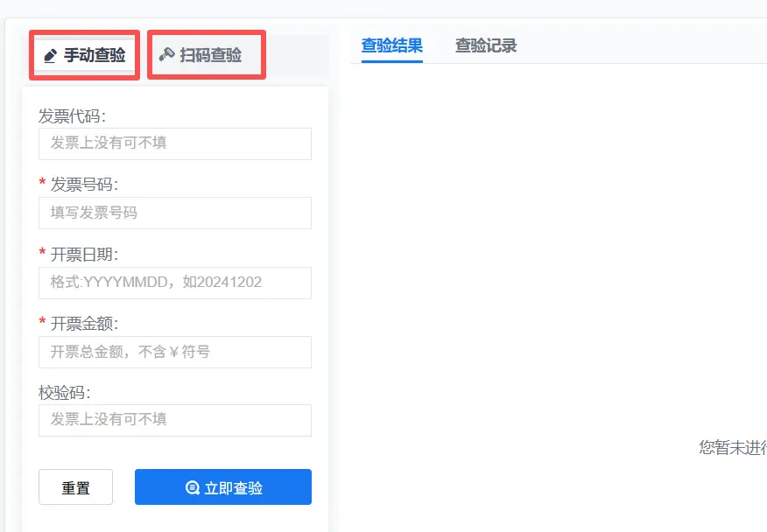Click the magnifier icon in 立即查验 button

[x=193, y=488]
